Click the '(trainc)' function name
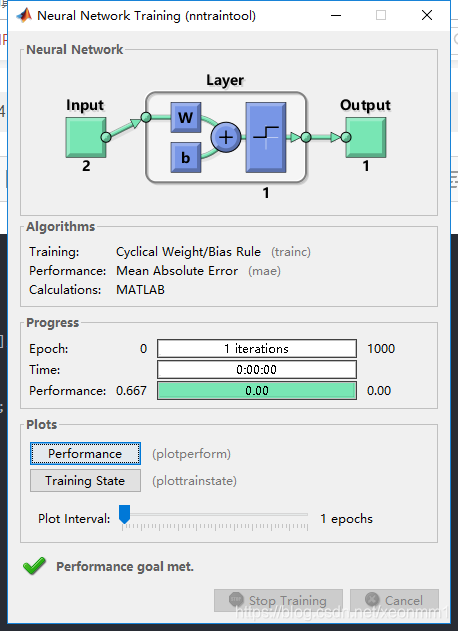 pos(291,252)
